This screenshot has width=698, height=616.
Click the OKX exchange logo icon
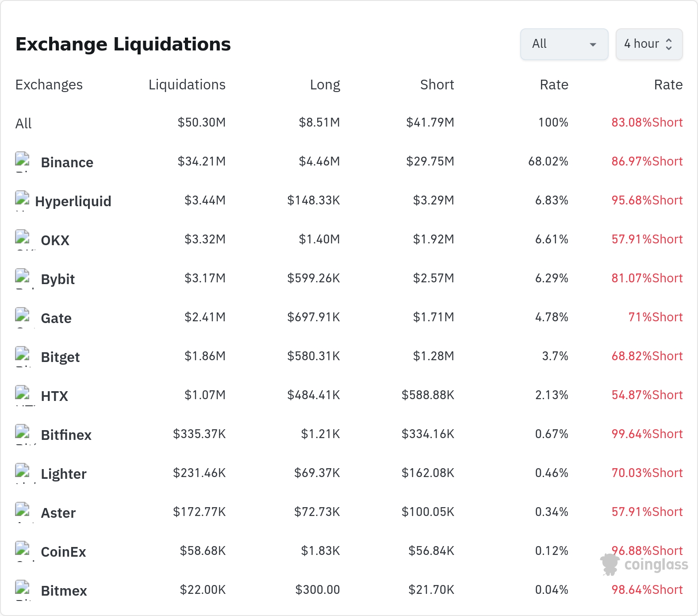click(22, 239)
